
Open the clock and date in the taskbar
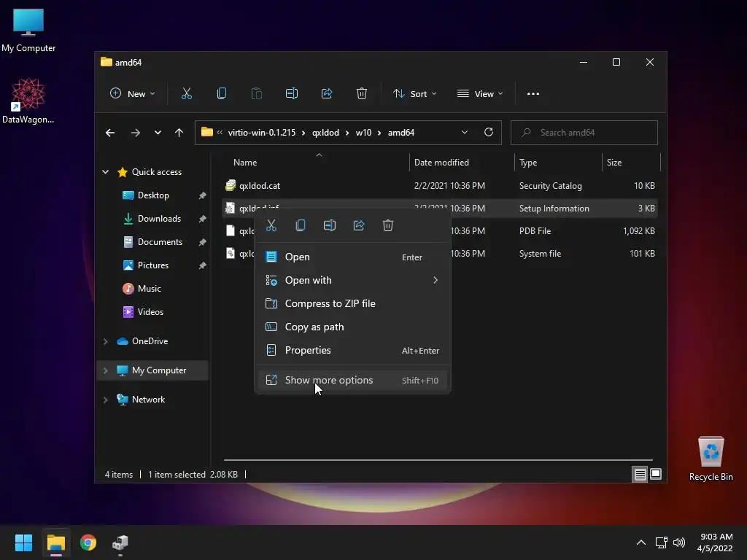(x=715, y=542)
